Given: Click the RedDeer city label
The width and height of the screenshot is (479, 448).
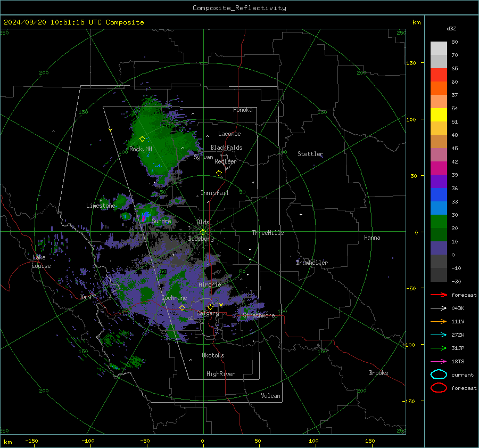Looking at the screenshot, I should coord(226,161).
